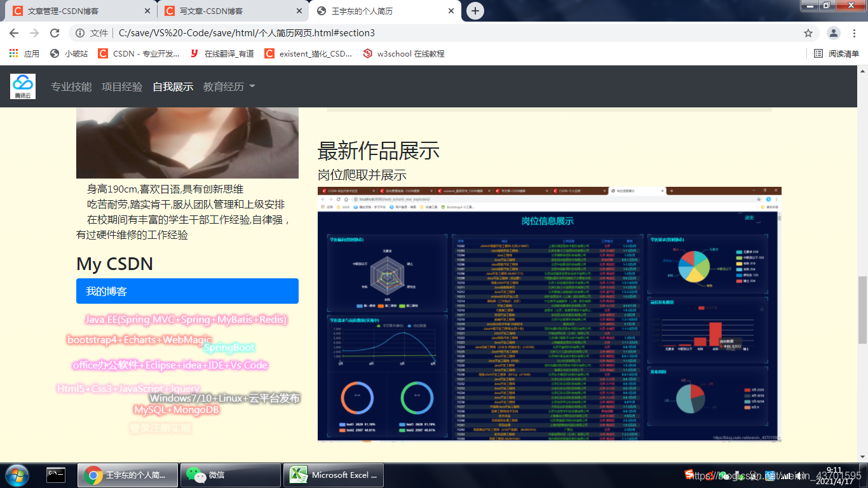Click the Tencent Cloud logo in navbar
868x488 pixels.
pyautogui.click(x=23, y=86)
